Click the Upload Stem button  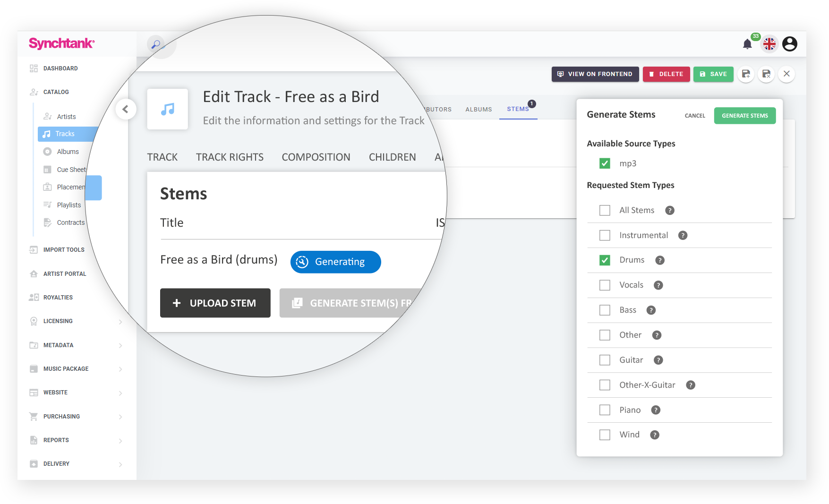coord(215,303)
